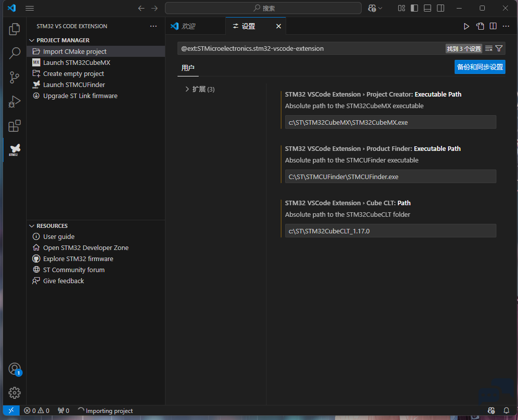The height and width of the screenshot is (420, 518).
Task: Clear settings search input icon
Action: (x=489, y=49)
